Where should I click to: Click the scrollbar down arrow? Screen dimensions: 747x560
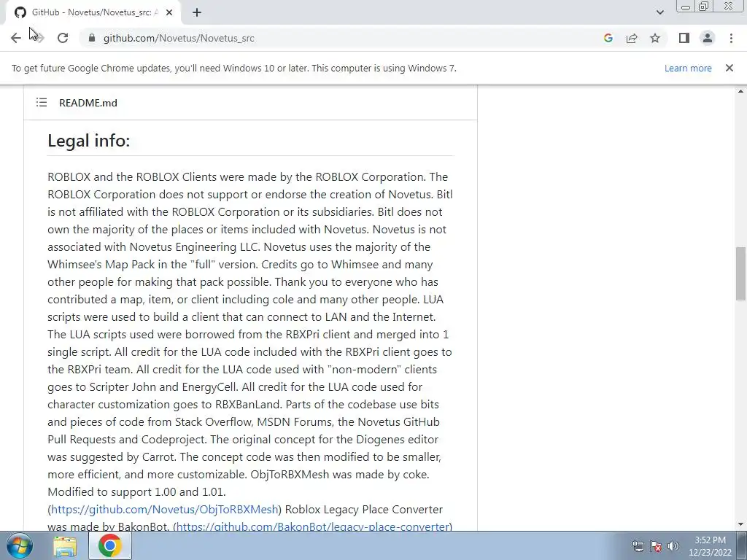click(x=740, y=525)
